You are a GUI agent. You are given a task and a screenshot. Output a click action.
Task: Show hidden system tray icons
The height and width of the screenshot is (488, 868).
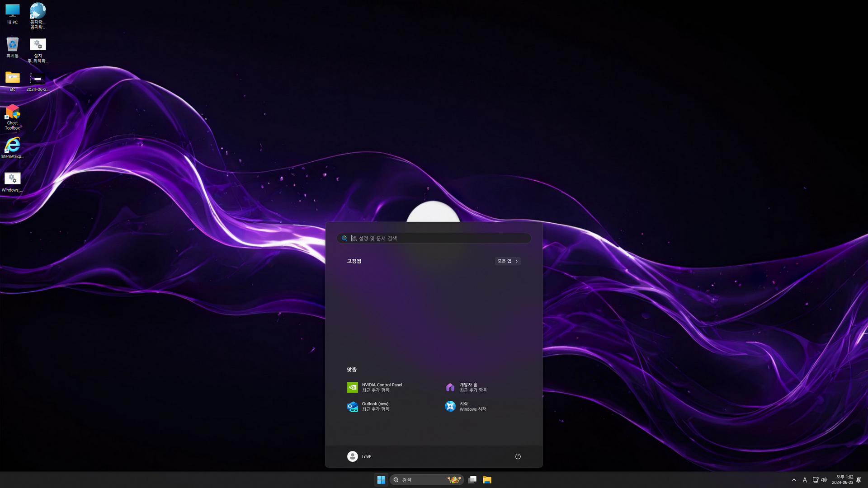794,480
